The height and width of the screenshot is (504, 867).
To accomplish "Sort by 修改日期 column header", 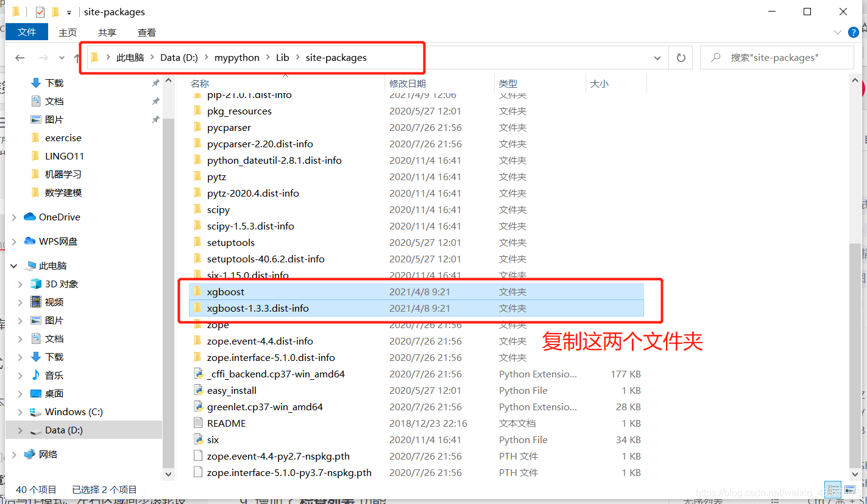I will click(408, 83).
